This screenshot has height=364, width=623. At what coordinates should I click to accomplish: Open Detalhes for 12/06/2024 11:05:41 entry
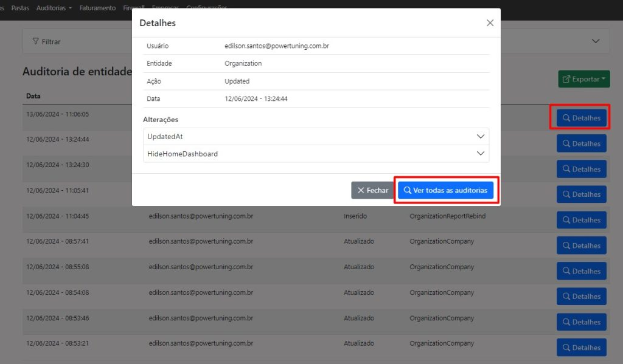tap(581, 194)
